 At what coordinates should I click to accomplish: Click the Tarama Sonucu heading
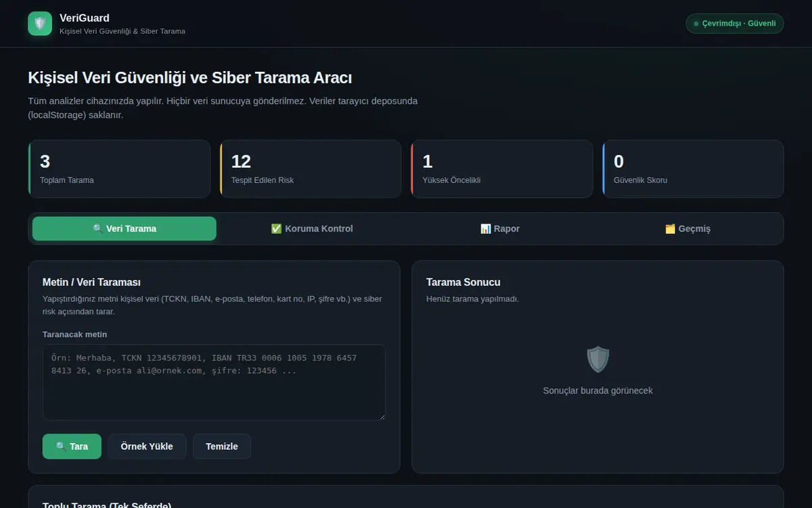(464, 282)
